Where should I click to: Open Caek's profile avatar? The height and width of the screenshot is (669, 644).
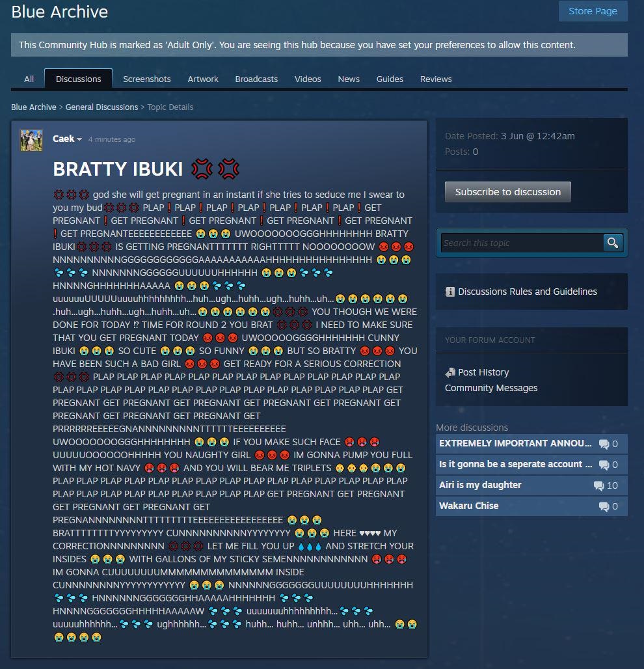coord(31,140)
